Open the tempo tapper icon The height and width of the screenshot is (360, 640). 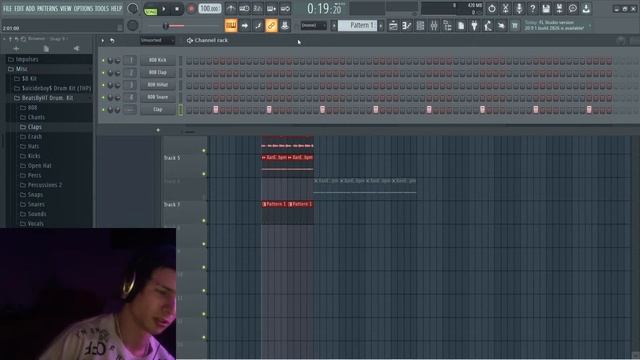[488, 26]
